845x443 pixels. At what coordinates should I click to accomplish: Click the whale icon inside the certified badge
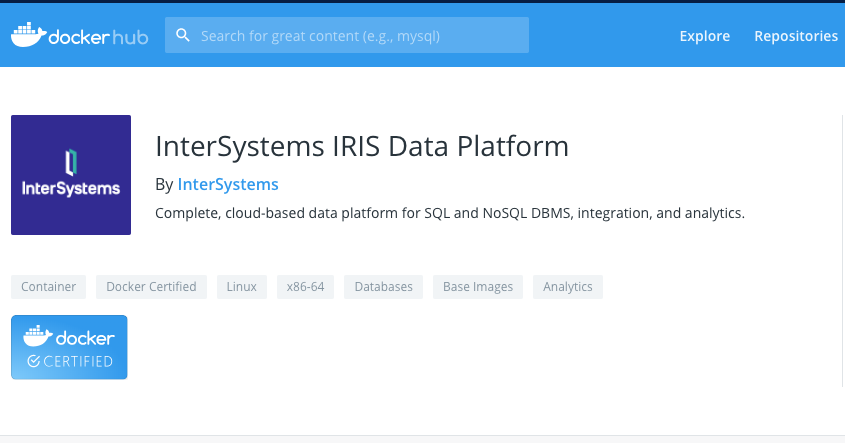(37, 337)
